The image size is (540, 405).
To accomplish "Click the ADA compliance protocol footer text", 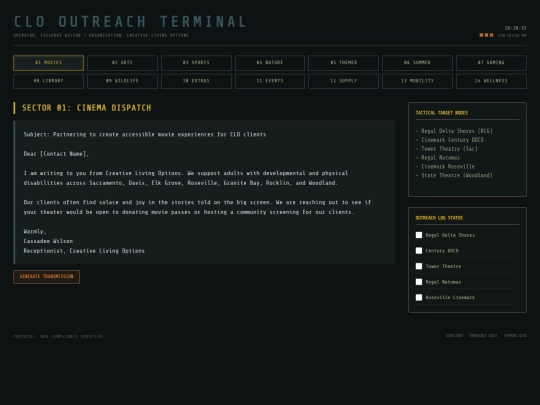I will point(58,336).
